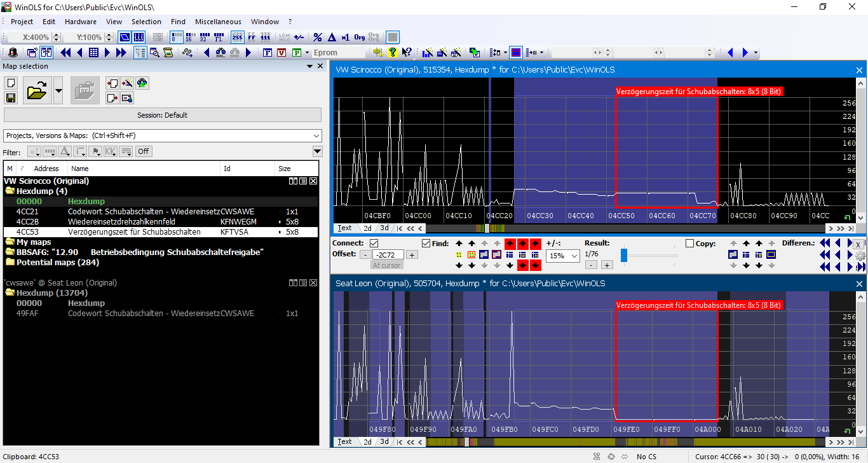The height and width of the screenshot is (463, 868).
Task: Open the Miscellaneous menu
Action: coord(218,22)
